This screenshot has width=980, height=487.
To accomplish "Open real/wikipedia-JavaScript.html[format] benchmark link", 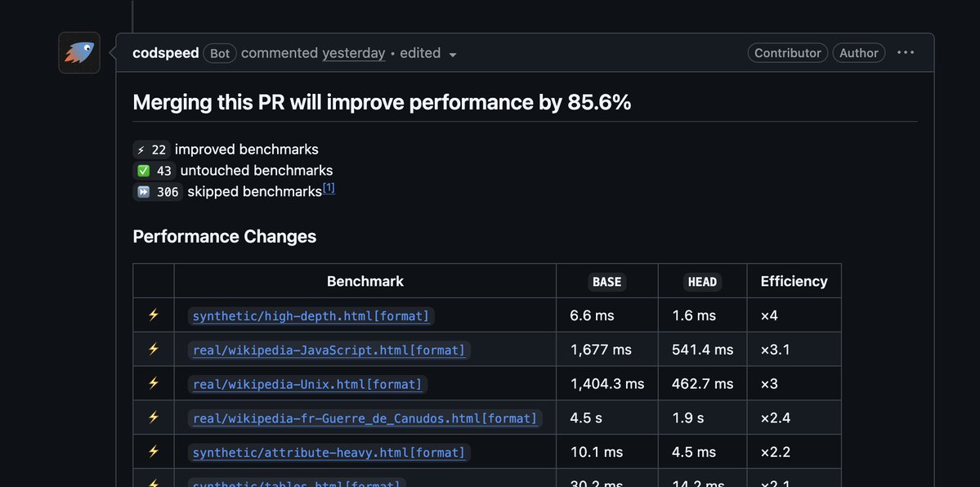I will pyautogui.click(x=329, y=350).
